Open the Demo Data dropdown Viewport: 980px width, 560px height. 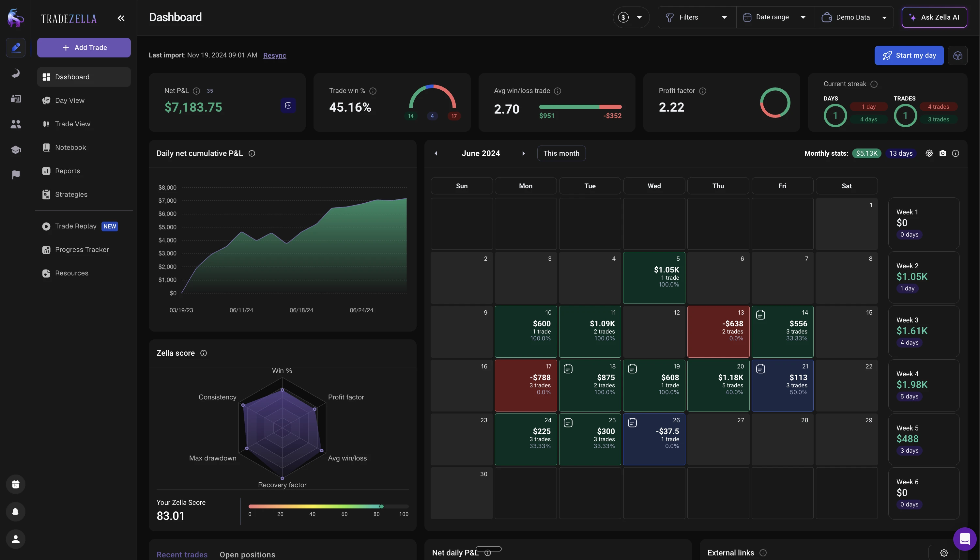855,17
